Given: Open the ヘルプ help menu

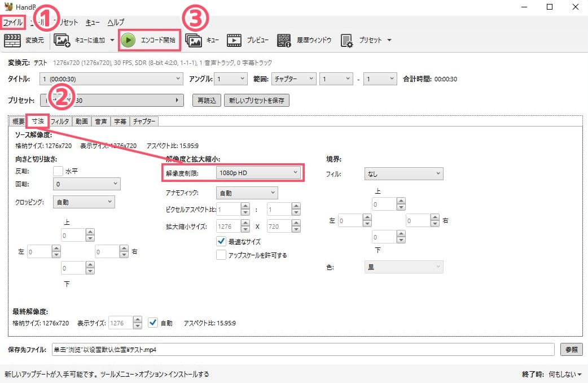Looking at the screenshot, I should click(x=116, y=23).
